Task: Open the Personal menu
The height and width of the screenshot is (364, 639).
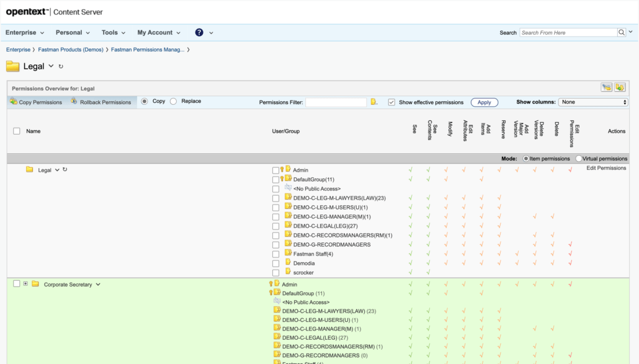Action: click(73, 33)
